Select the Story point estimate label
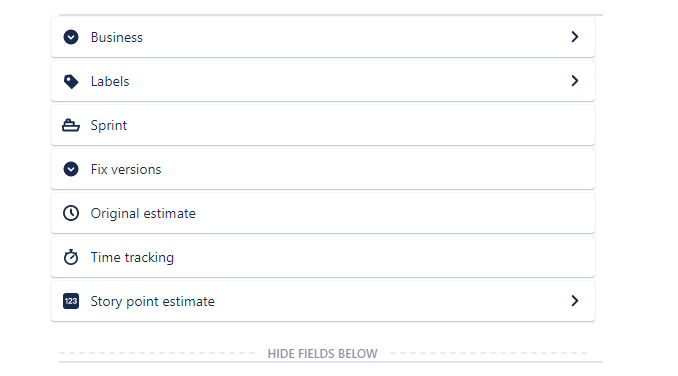 pyautogui.click(x=152, y=302)
